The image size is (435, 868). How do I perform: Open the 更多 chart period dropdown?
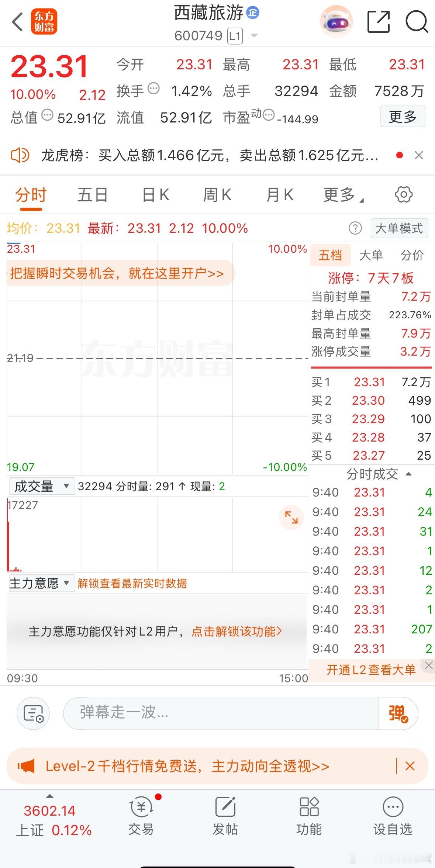click(x=343, y=195)
